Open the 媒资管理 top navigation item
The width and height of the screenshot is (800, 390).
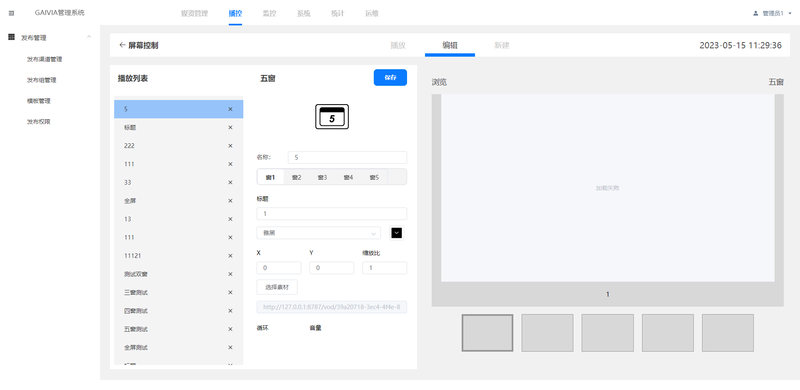(x=194, y=14)
